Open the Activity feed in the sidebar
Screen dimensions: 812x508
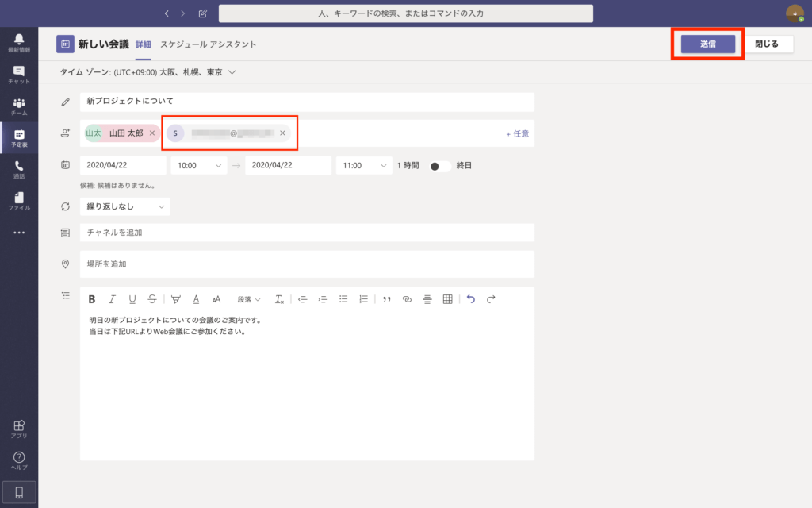19,43
